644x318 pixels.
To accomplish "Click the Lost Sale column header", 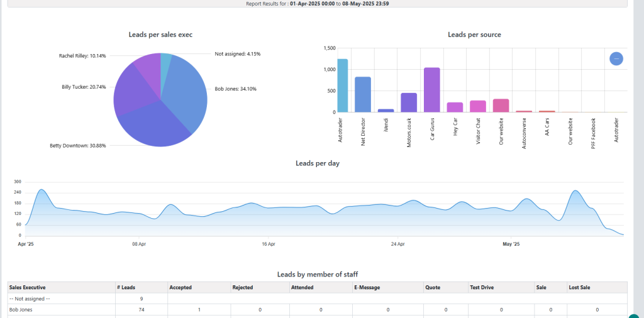I will click(580, 287).
